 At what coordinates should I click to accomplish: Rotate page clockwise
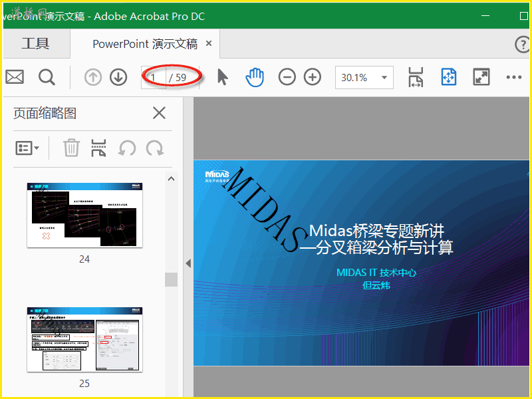pos(155,148)
